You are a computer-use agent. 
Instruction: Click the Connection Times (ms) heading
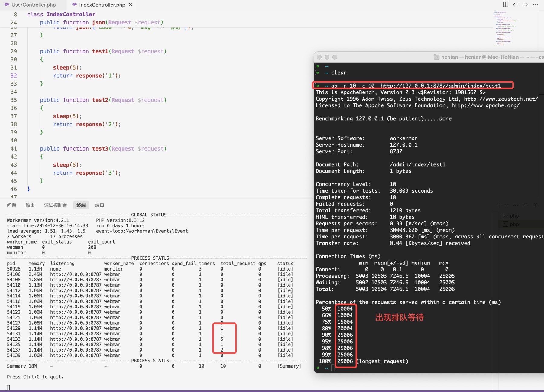coord(348,256)
